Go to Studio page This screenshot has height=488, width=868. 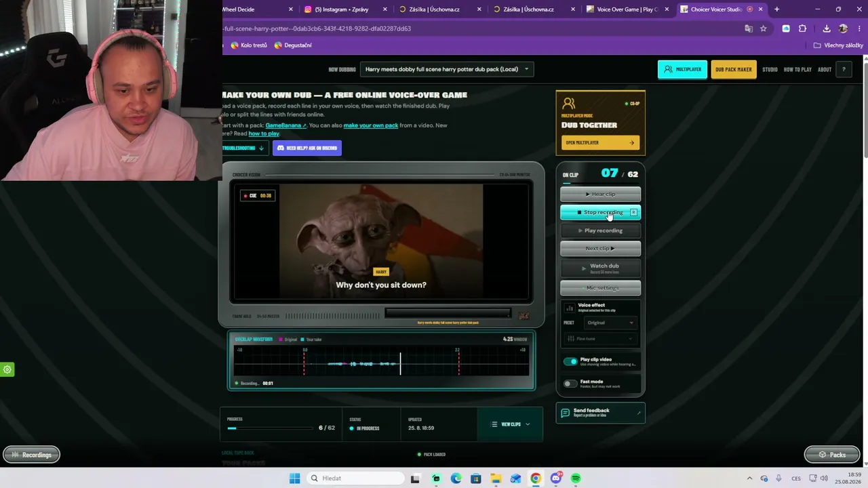click(x=770, y=70)
